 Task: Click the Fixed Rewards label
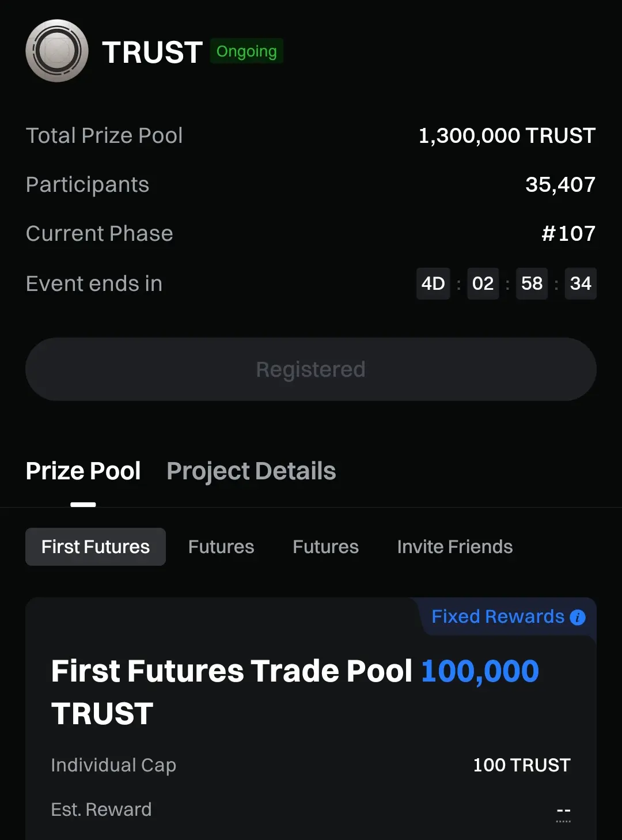click(498, 616)
